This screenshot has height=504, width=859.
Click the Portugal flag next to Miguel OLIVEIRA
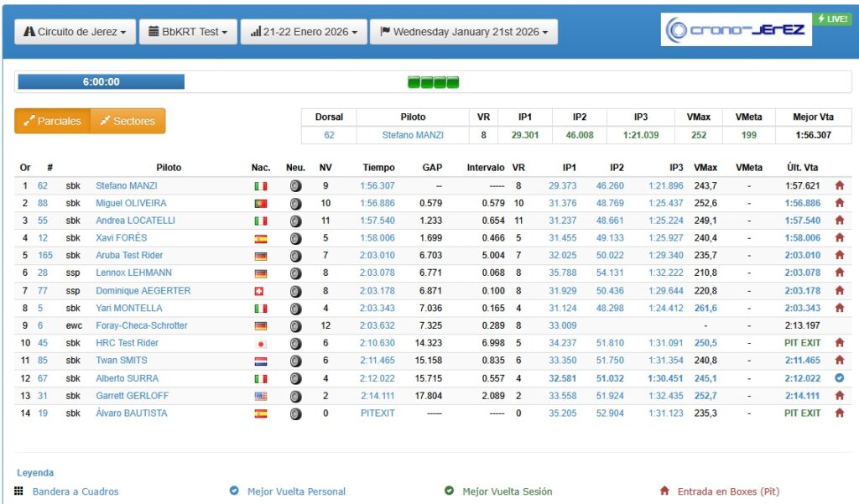(x=260, y=204)
